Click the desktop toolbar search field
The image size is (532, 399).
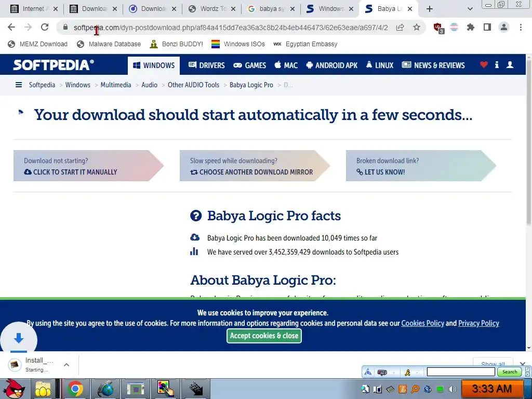click(461, 372)
